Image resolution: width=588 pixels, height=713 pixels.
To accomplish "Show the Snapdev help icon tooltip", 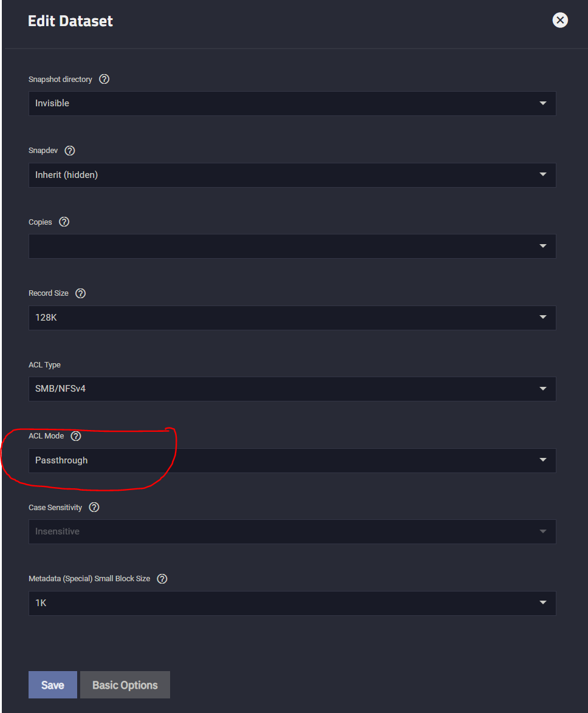I will tap(70, 151).
